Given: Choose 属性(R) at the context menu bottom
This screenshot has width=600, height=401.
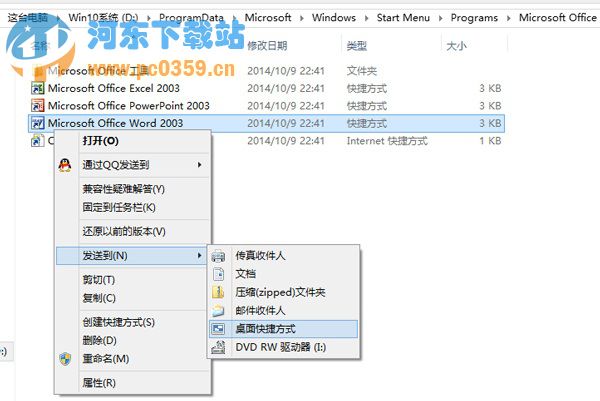Looking at the screenshot, I should pos(99,383).
